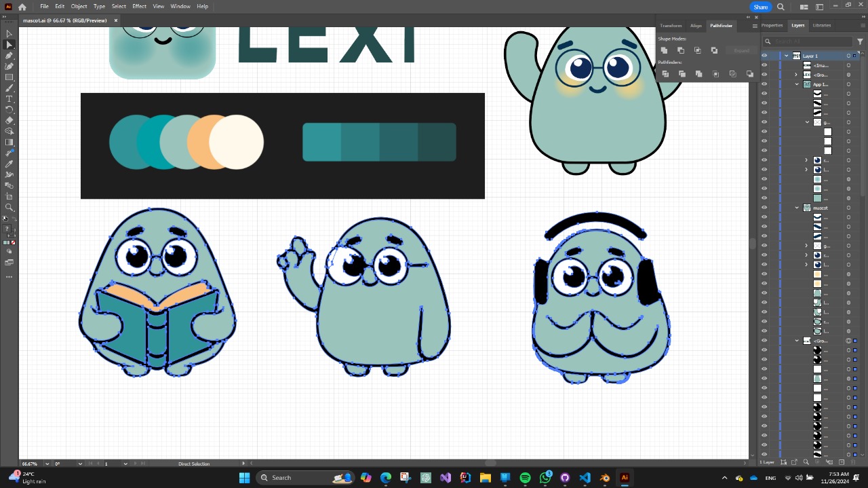868x488 pixels.
Task: Select the Eraser tool
Action: pyautogui.click(x=9, y=121)
